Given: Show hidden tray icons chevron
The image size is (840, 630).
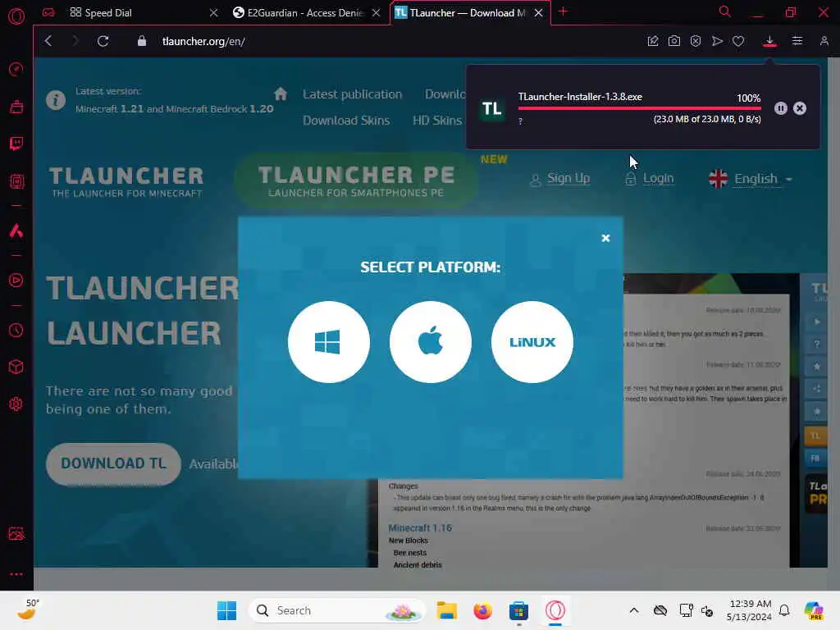Looking at the screenshot, I should click(634, 610).
